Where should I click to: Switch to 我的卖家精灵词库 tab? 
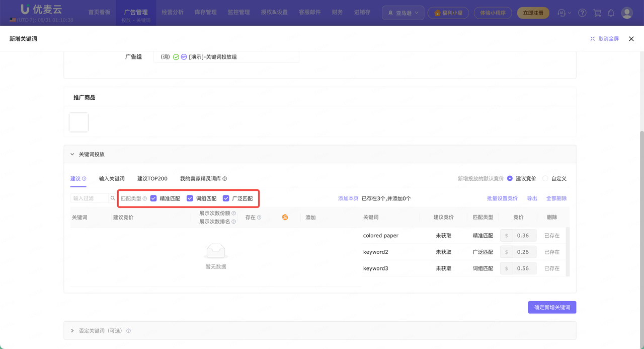200,179
